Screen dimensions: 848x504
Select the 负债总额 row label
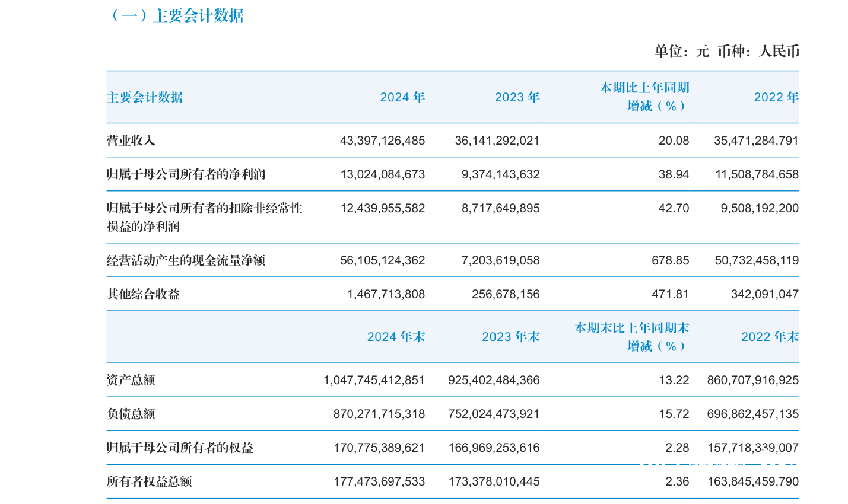pyautogui.click(x=131, y=414)
